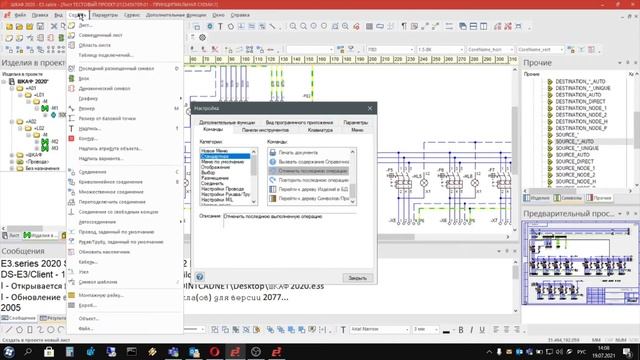640x360 pixels.
Task: Click the red contour icon in menu
Action: 71,138
